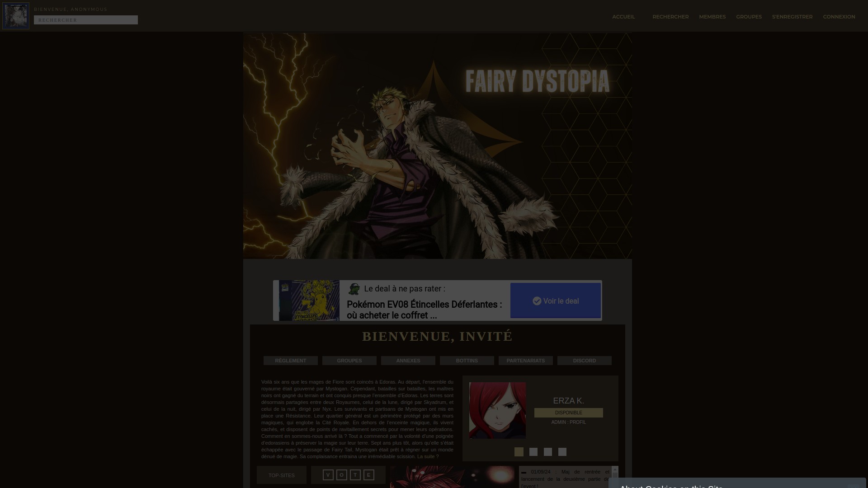Click the V vote box
The image size is (868, 488).
click(x=328, y=475)
